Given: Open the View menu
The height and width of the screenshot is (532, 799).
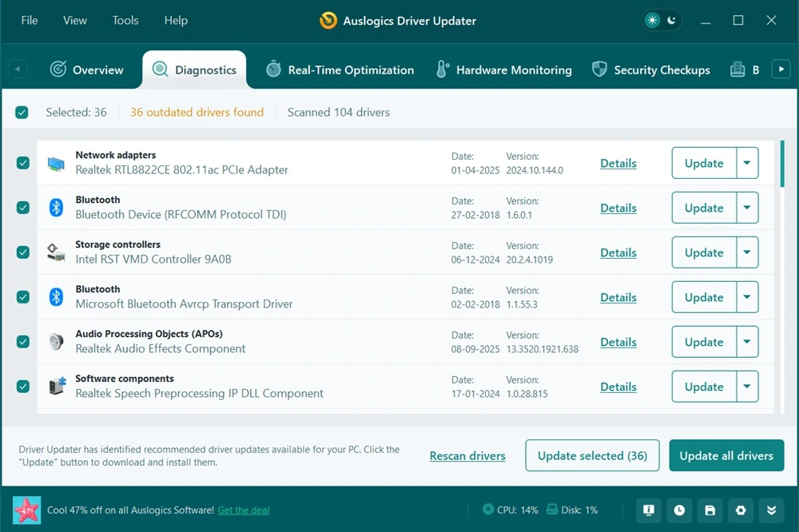Looking at the screenshot, I should (75, 21).
